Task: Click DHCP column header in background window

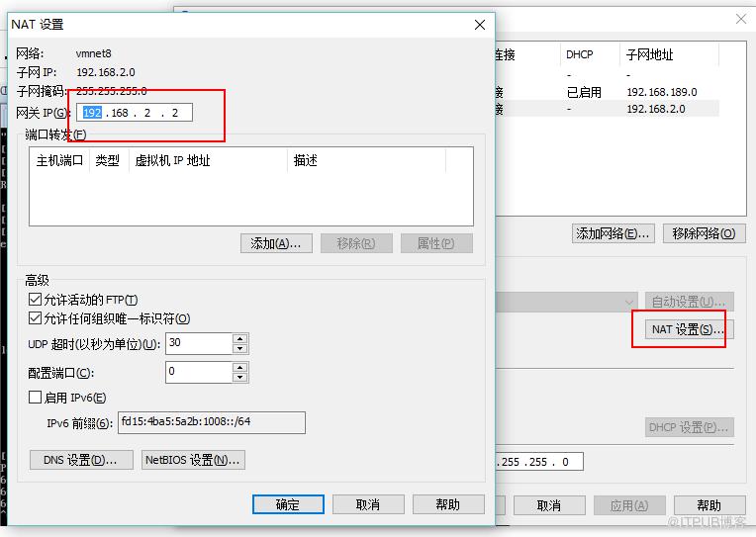Action: 590,54
